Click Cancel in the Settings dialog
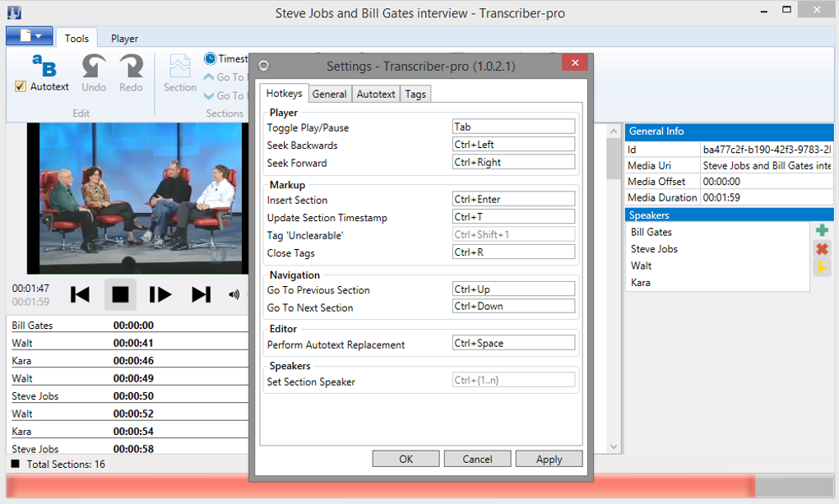The image size is (839, 504). (477, 459)
